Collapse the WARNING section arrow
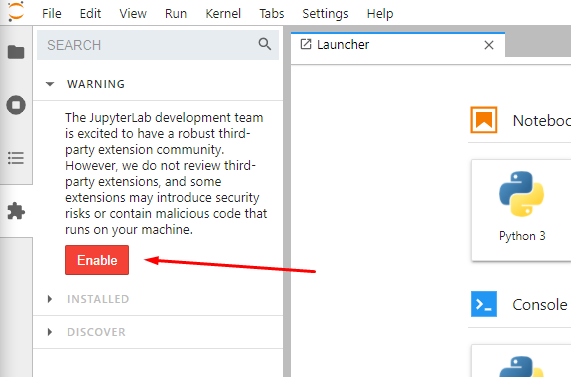This screenshot has height=377, width=571. (x=50, y=84)
